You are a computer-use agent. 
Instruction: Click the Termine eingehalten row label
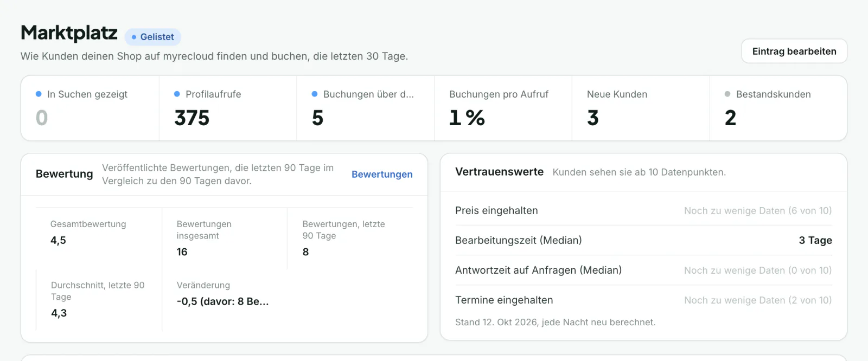504,300
